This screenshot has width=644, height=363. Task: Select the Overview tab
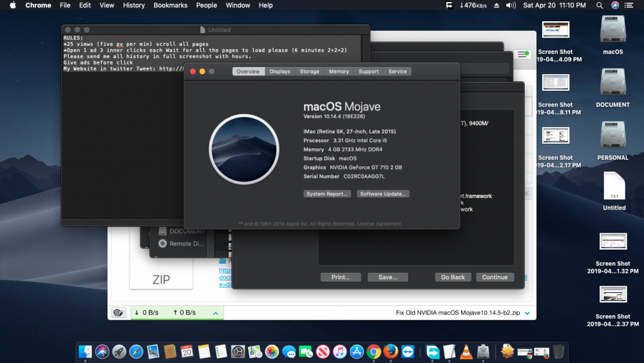coord(248,72)
